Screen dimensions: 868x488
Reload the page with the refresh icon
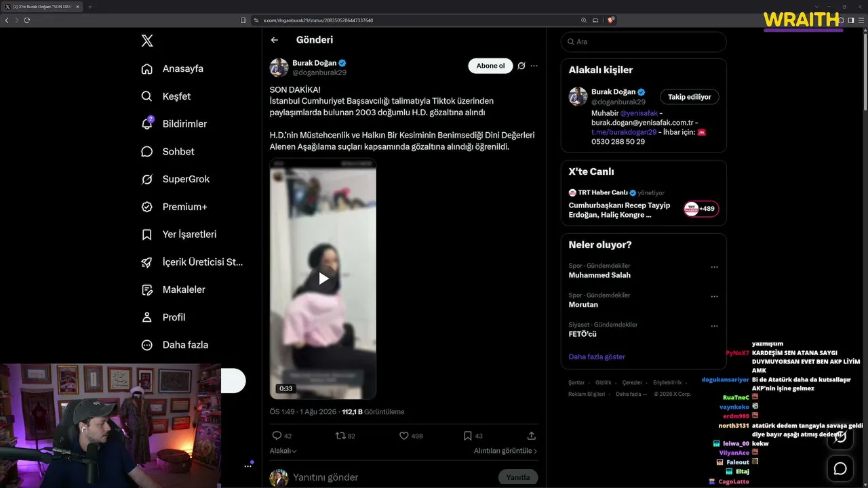(27, 20)
